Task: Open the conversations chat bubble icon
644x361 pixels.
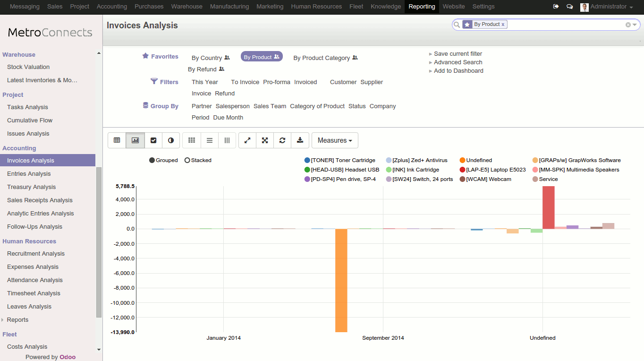Action: coord(569,7)
